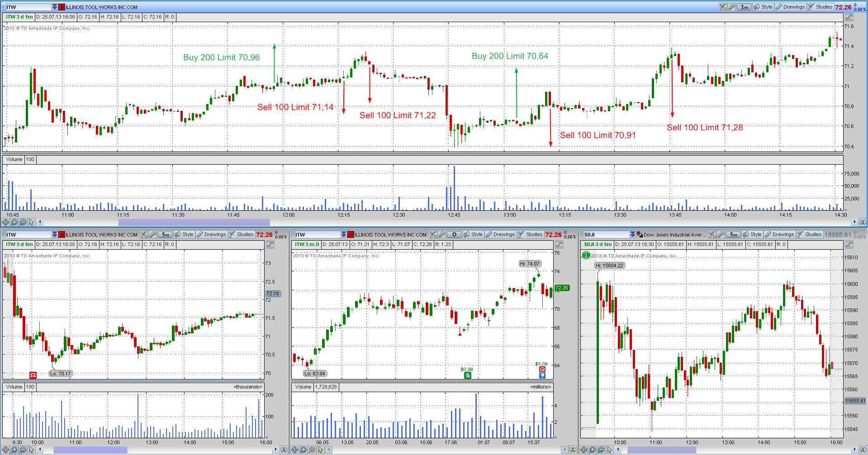Zoom in on the $DJI chart
The width and height of the screenshot is (868, 455).
(x=592, y=450)
